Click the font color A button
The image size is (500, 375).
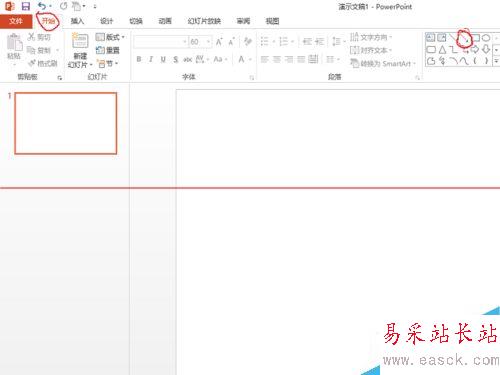click(241, 59)
